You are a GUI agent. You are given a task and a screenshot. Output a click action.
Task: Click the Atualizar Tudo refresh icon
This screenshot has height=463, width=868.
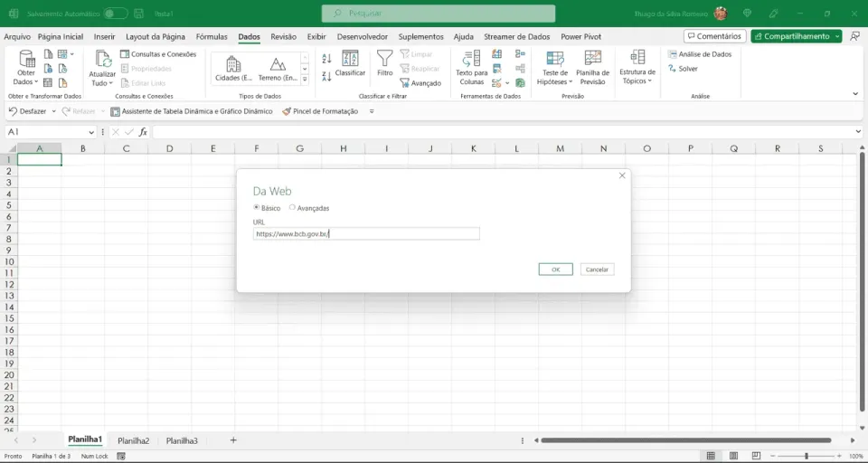coord(103,59)
